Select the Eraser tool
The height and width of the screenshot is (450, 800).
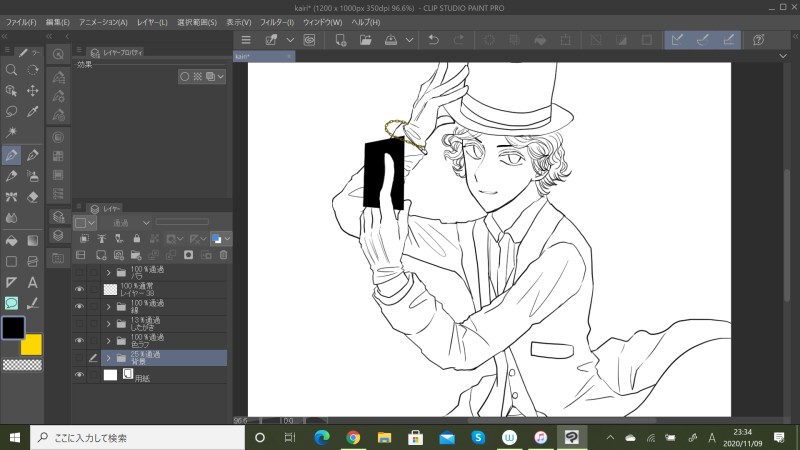pyautogui.click(x=33, y=197)
